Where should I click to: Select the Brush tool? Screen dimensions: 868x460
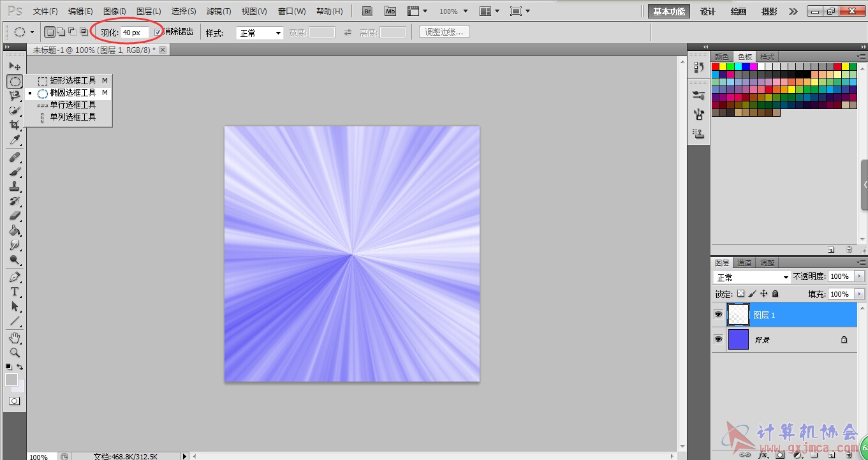pos(15,172)
